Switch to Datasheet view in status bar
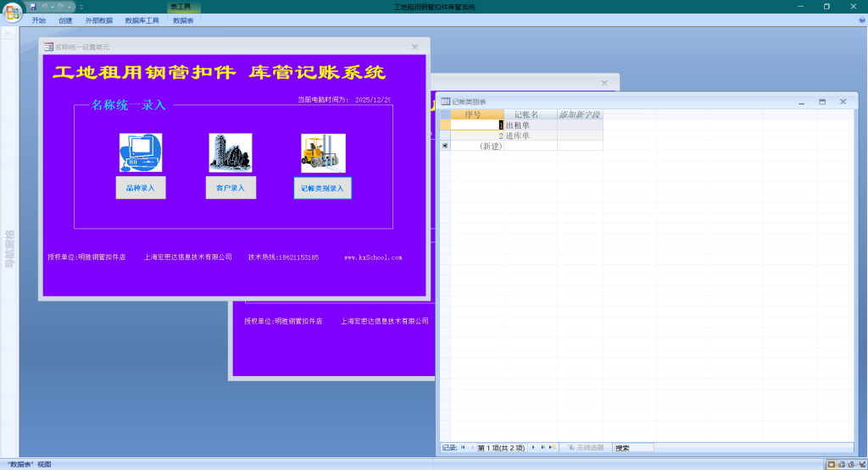The height and width of the screenshot is (470, 868). point(831,464)
